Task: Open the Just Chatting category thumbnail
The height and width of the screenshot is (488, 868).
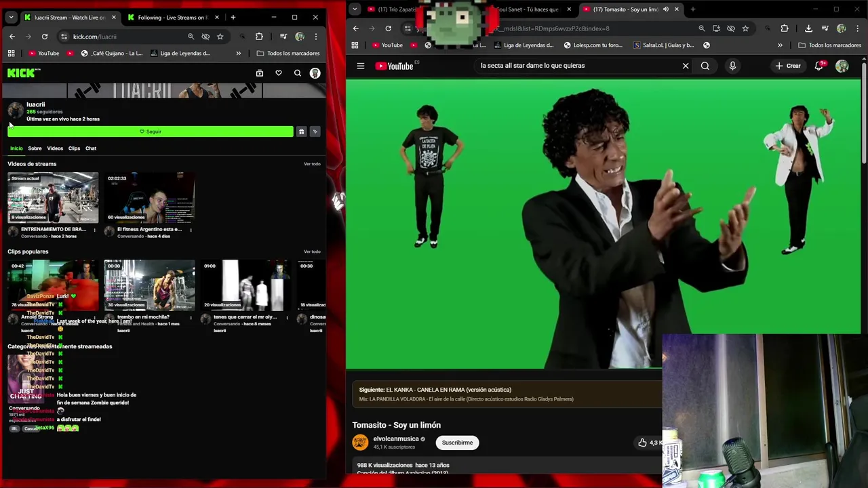Action: click(x=26, y=378)
